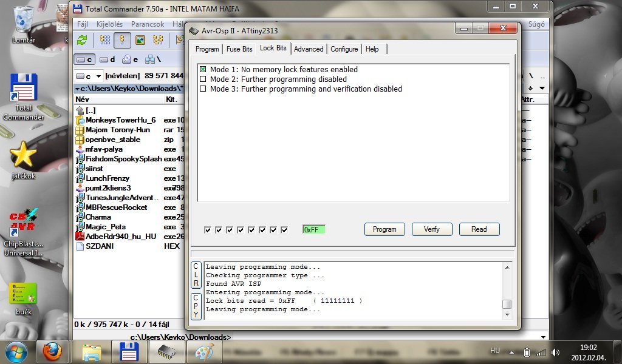Viewport: 622px width, 364px height.
Task: Switch to the Program tab in Avr-Osp
Action: tap(207, 49)
